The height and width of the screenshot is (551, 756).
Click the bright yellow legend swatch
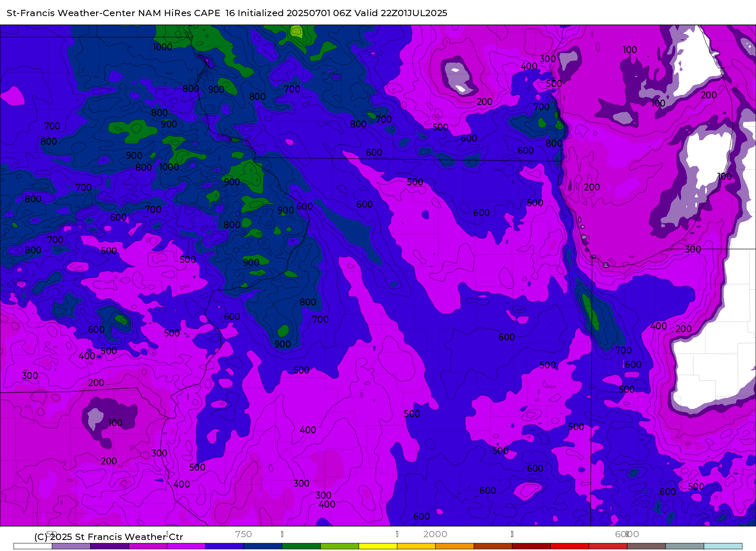[x=378, y=546]
